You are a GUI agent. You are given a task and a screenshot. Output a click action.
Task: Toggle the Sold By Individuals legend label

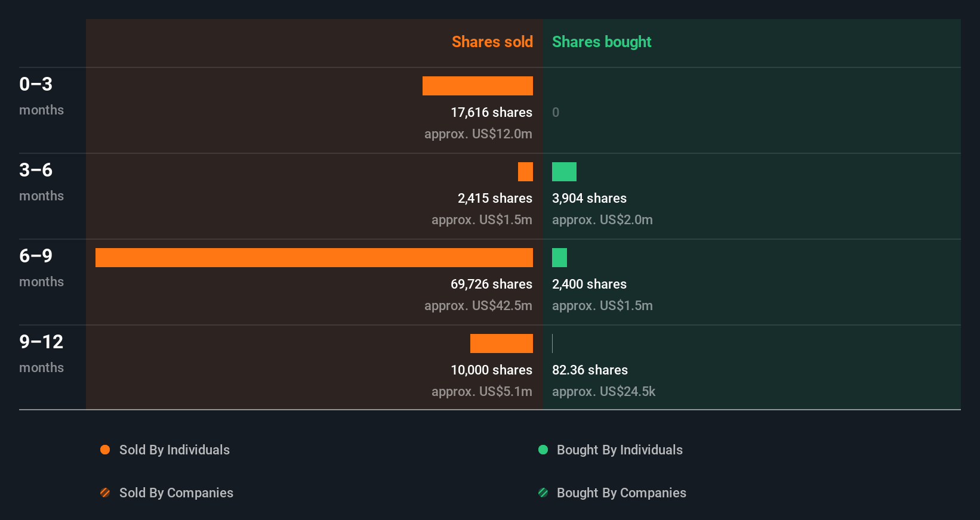174,450
